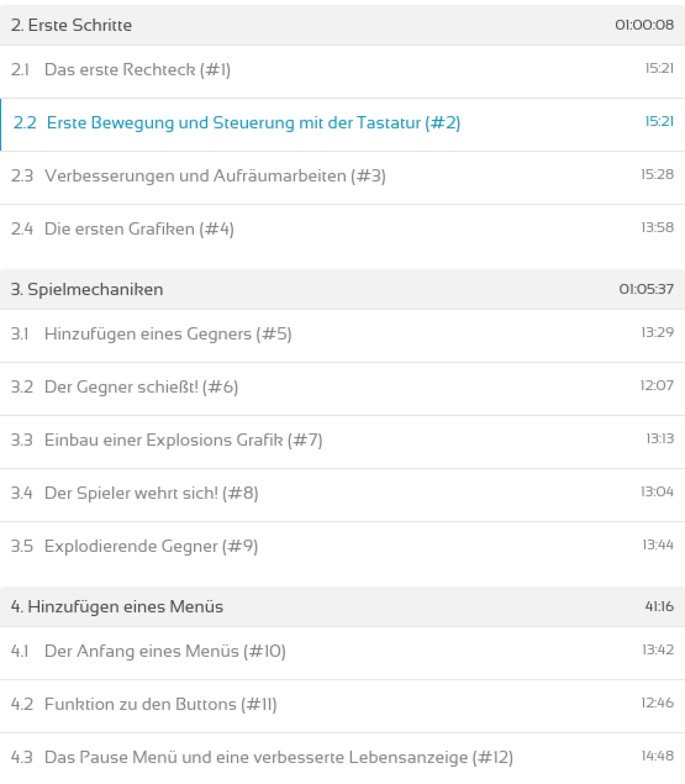685x784 pixels.
Task: Collapse the '2. Erste Schritte' section header
Action: 342,25
